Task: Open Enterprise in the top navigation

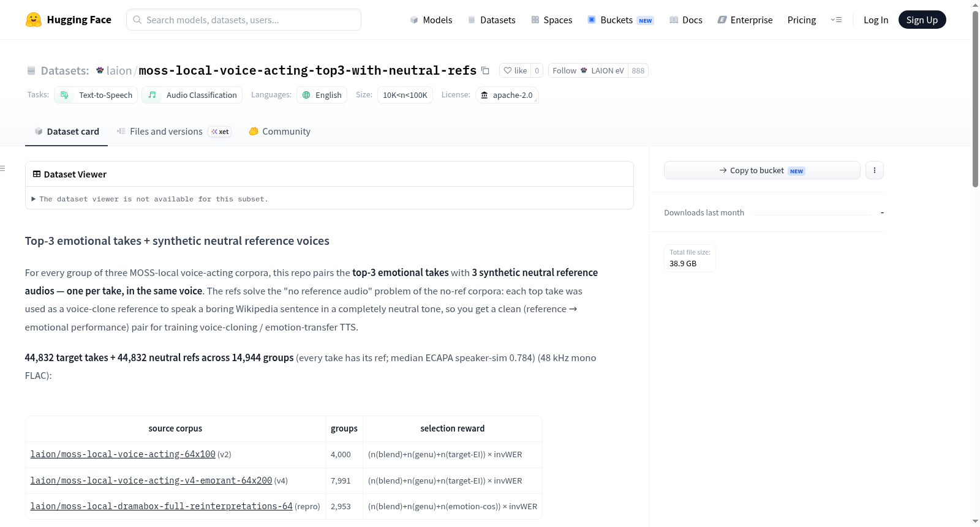Action: click(745, 20)
